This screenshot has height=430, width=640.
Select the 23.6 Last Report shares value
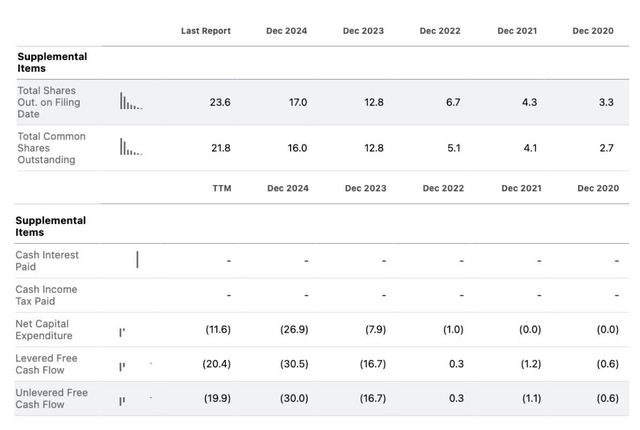[219, 102]
